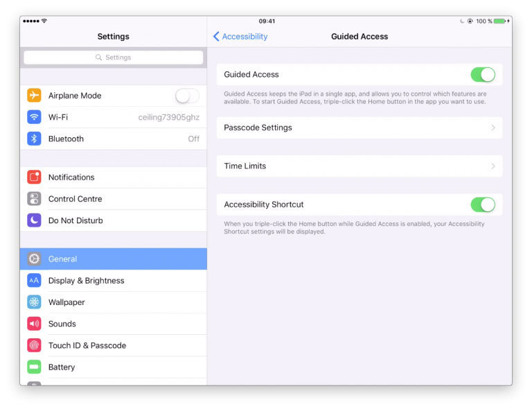Click the Settings search field
This screenshot has width=532, height=409.
114,58
